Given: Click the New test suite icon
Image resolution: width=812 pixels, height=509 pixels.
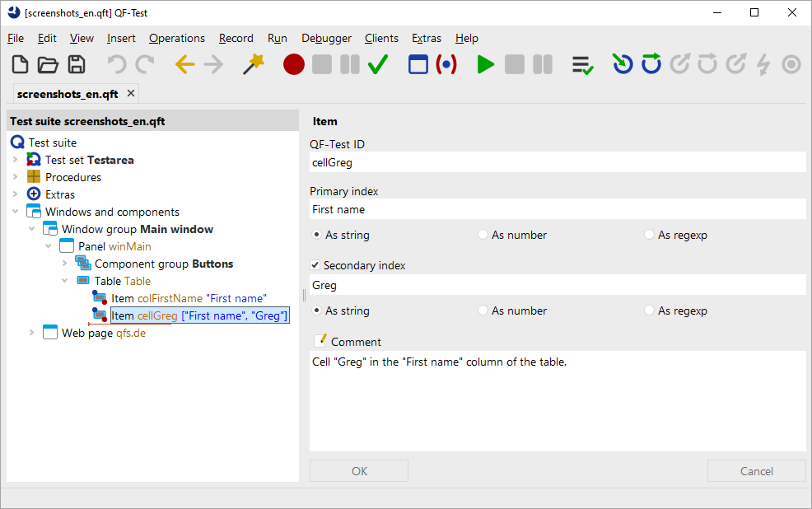Looking at the screenshot, I should [21, 65].
